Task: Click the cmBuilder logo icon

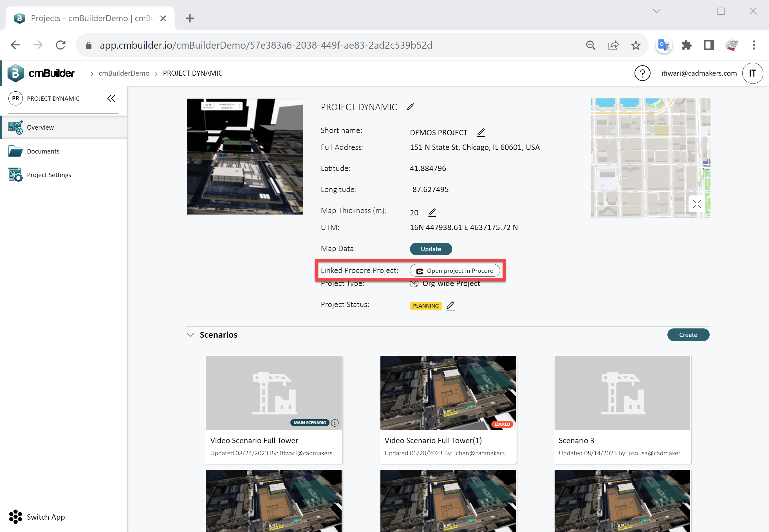Action: [16, 73]
